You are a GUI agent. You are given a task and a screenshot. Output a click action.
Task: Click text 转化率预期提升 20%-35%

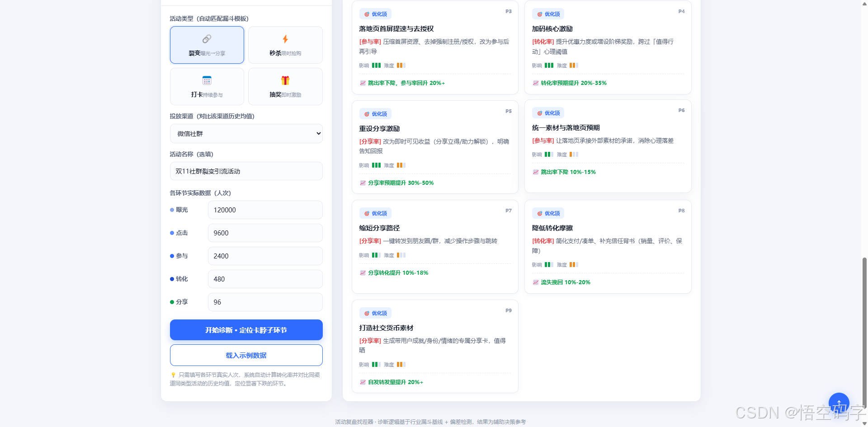[x=574, y=83]
